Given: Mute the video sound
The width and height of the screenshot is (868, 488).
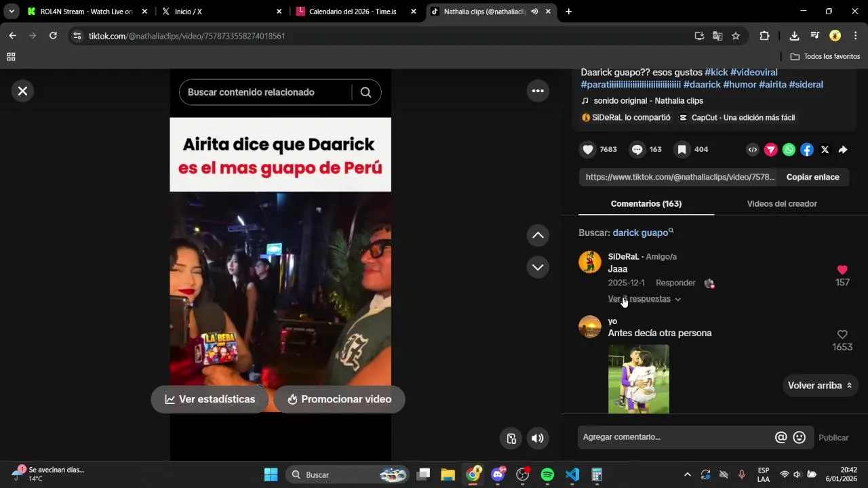Looking at the screenshot, I should click(x=538, y=439).
